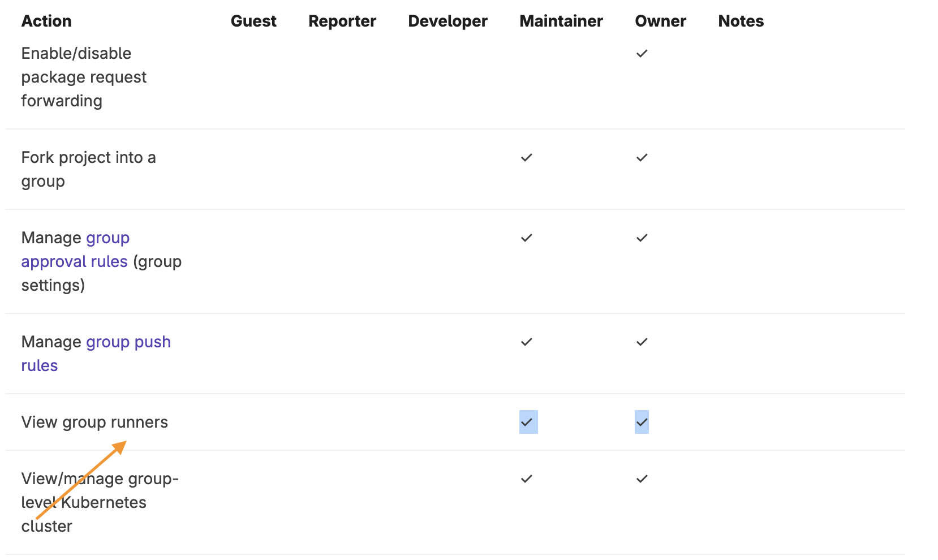
Task: Click Maintainer checkmark for Fork project row
Action: (x=527, y=158)
